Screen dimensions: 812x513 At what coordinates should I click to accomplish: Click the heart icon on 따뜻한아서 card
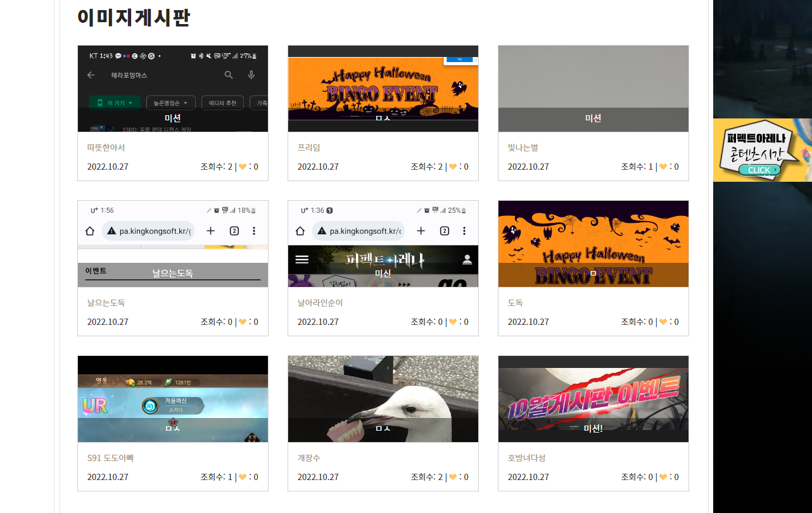coord(243,167)
